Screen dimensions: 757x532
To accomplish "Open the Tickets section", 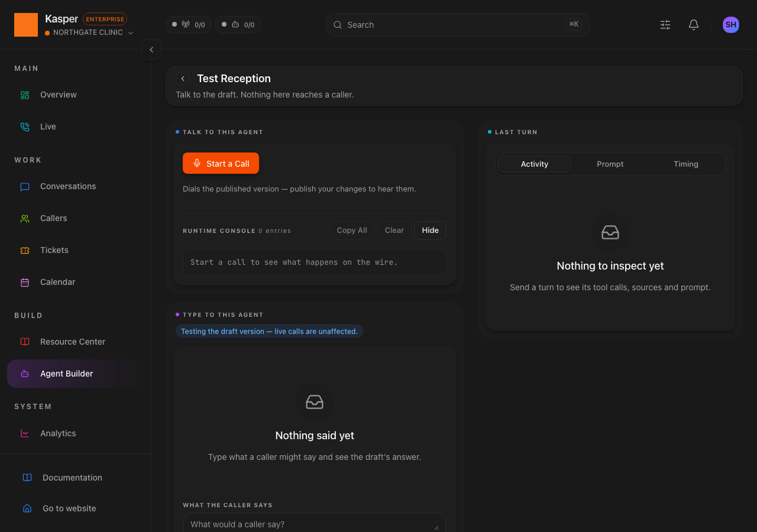I will (75, 250).
